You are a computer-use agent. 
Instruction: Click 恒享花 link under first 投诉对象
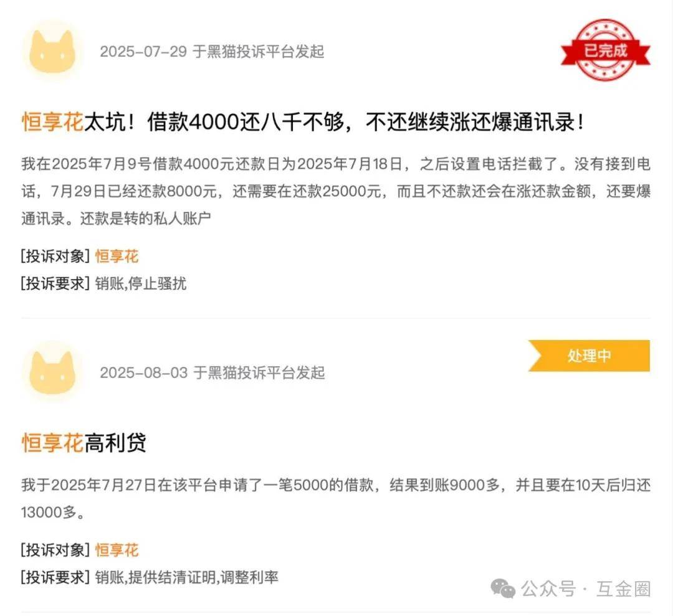tap(117, 257)
